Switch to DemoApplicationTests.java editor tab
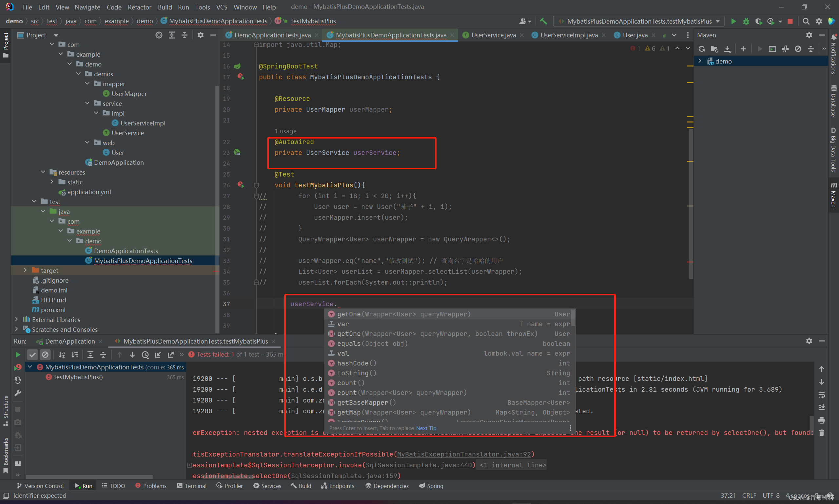 point(273,35)
